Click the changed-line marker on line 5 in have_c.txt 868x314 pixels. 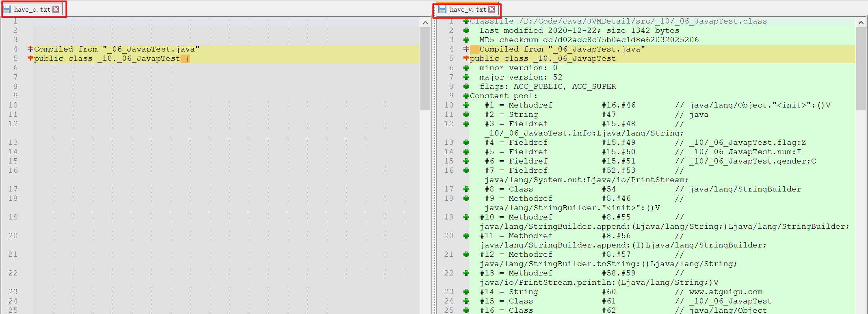(x=30, y=58)
